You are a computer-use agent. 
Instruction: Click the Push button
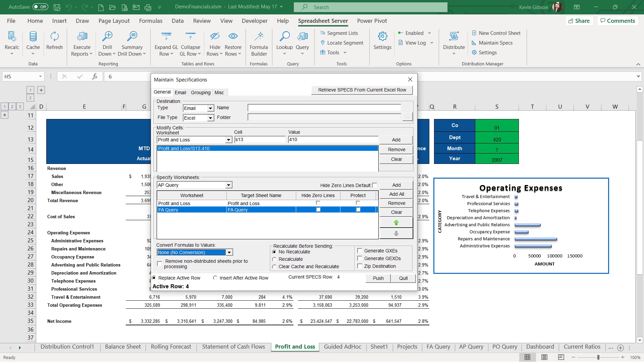[x=378, y=278]
